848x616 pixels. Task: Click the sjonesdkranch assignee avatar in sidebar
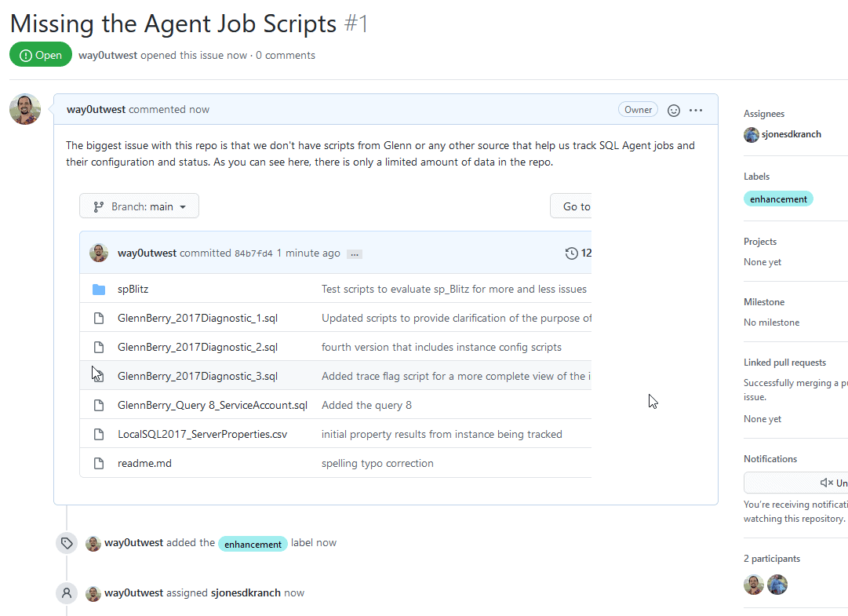click(x=752, y=134)
